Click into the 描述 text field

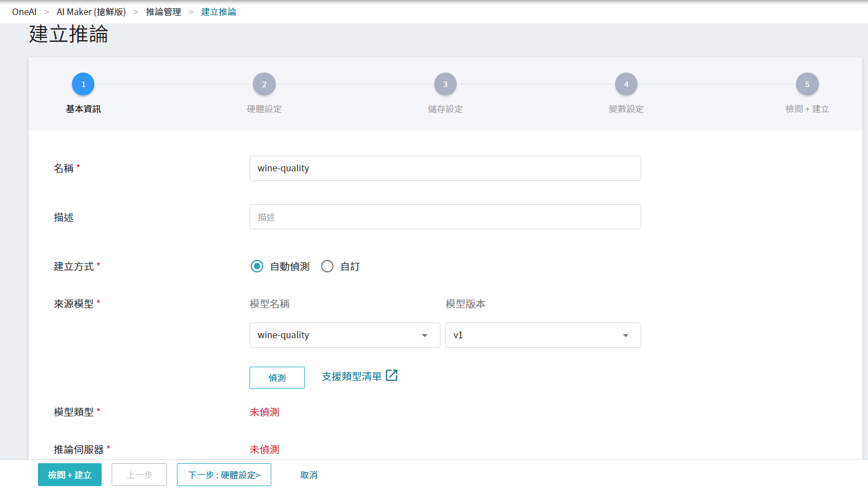[445, 217]
